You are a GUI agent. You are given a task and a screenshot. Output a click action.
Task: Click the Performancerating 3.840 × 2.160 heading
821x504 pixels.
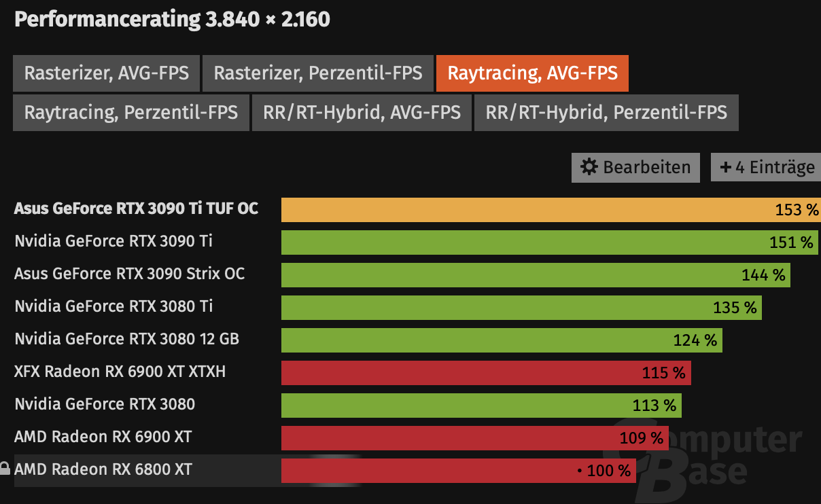[172, 20]
